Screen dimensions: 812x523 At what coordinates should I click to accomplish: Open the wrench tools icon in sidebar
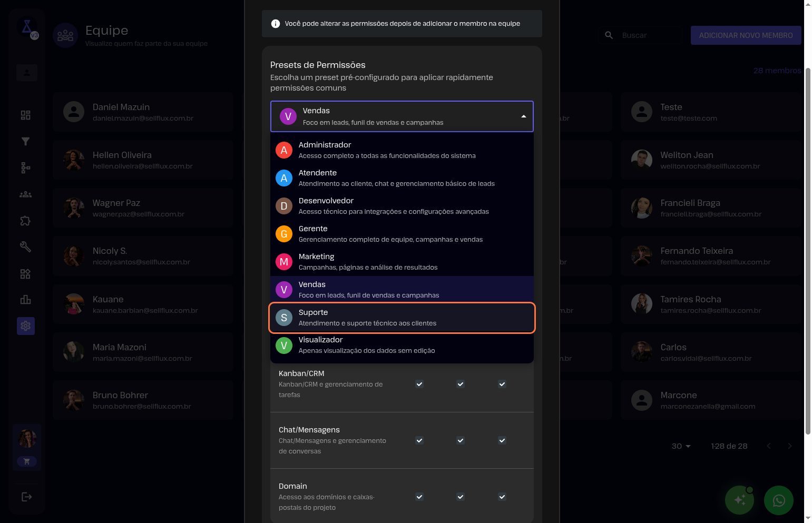25,247
